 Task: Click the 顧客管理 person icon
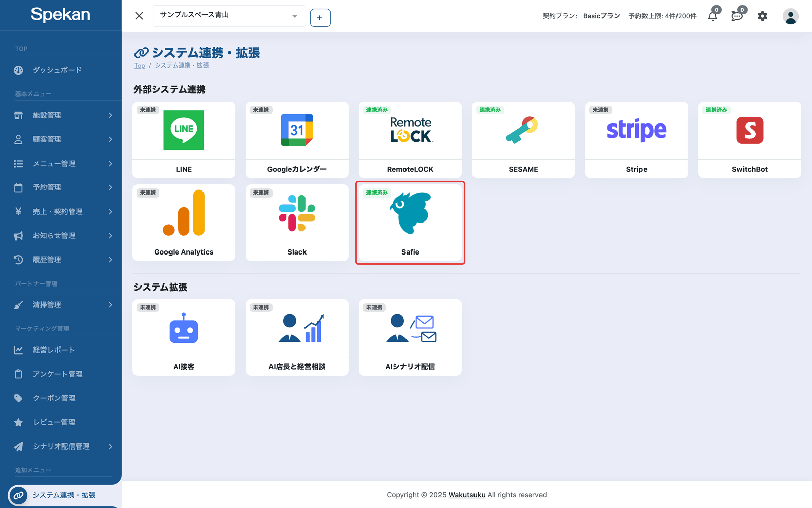(18, 139)
